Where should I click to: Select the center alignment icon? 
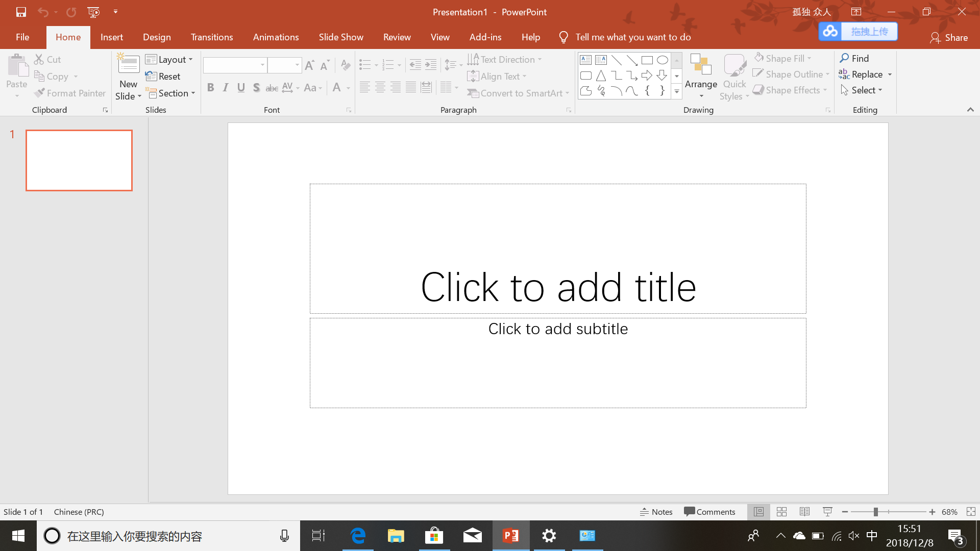pos(380,87)
